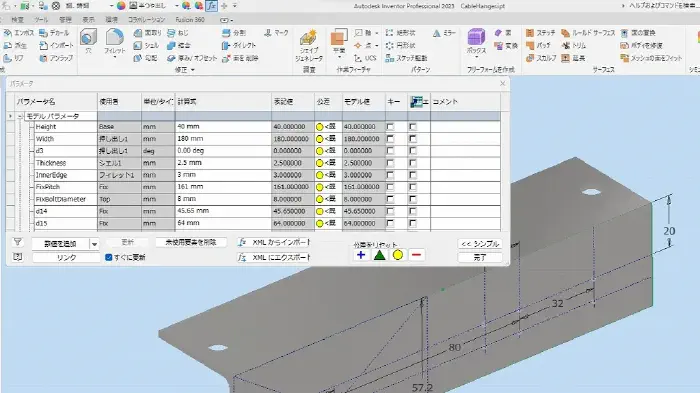Select the Repair Bodies (ボディを修復) tool
The image size is (700, 393).
pos(642,46)
